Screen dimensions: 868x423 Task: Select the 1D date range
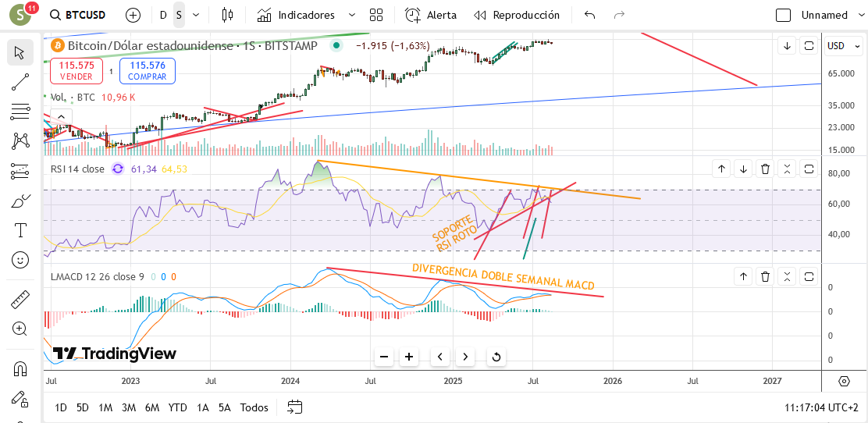pos(61,408)
